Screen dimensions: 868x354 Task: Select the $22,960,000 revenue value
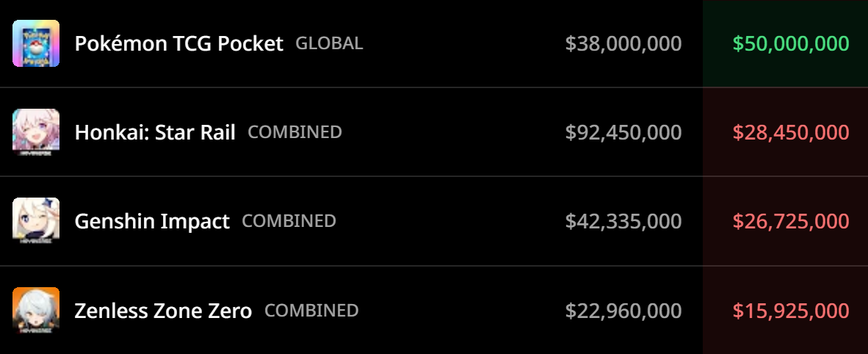coord(623,310)
